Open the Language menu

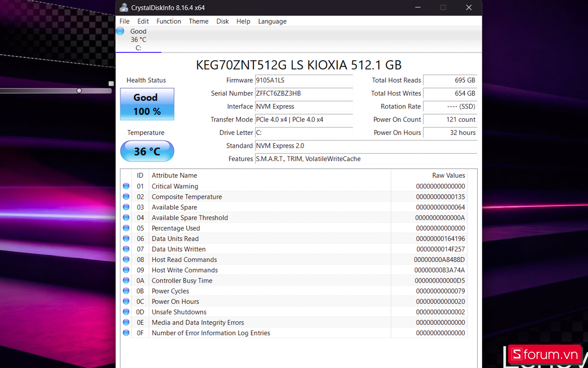click(x=272, y=21)
